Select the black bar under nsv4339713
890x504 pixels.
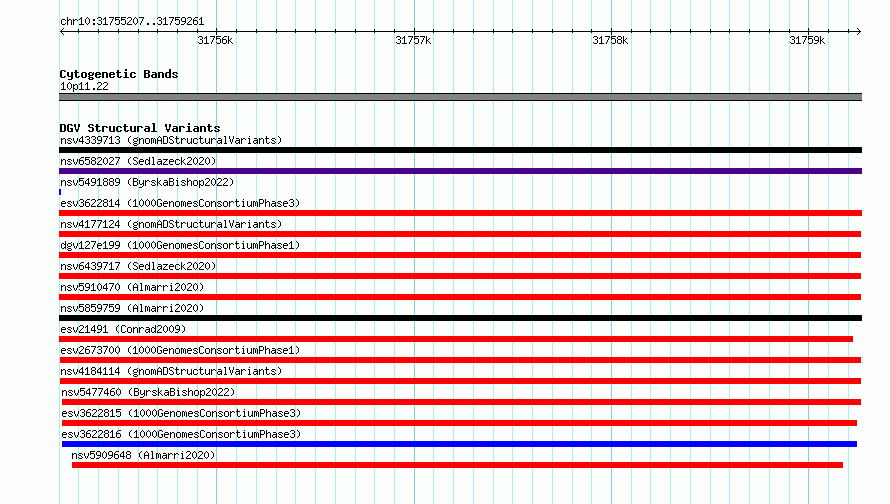pyautogui.click(x=460, y=150)
